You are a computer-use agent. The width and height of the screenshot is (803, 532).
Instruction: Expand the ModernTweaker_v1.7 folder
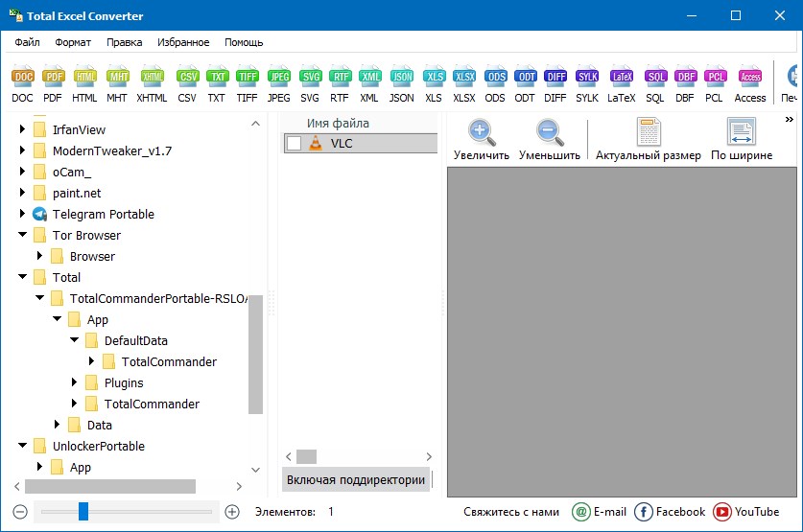coord(22,150)
